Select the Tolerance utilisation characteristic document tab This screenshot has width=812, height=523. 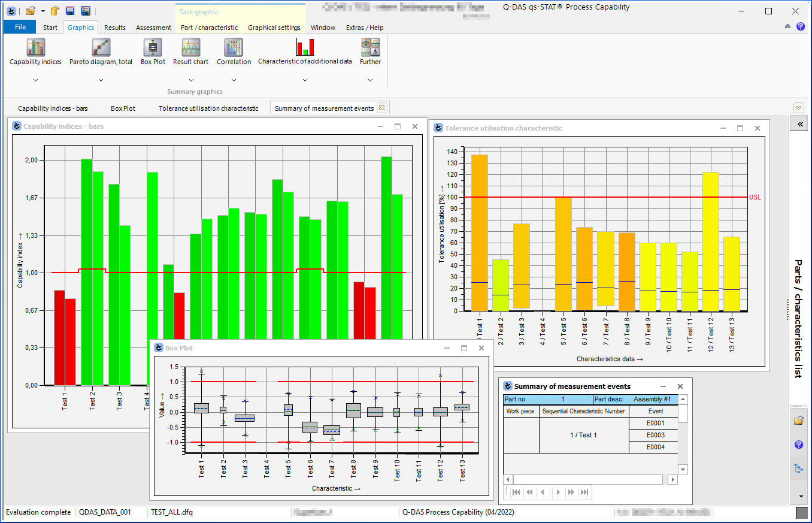pos(208,108)
